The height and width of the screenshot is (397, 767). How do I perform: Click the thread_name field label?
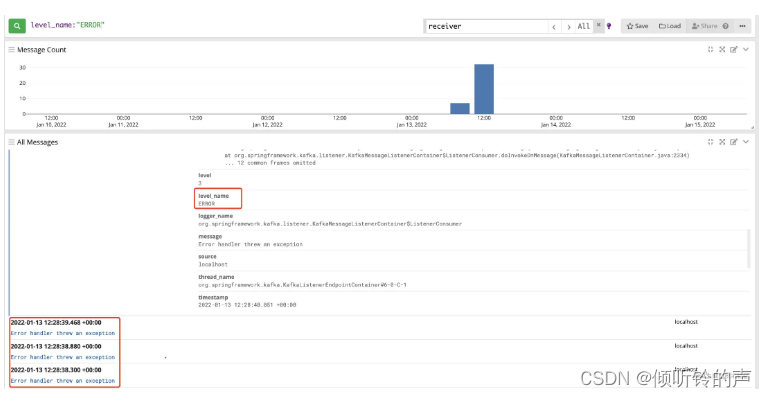coord(216,277)
